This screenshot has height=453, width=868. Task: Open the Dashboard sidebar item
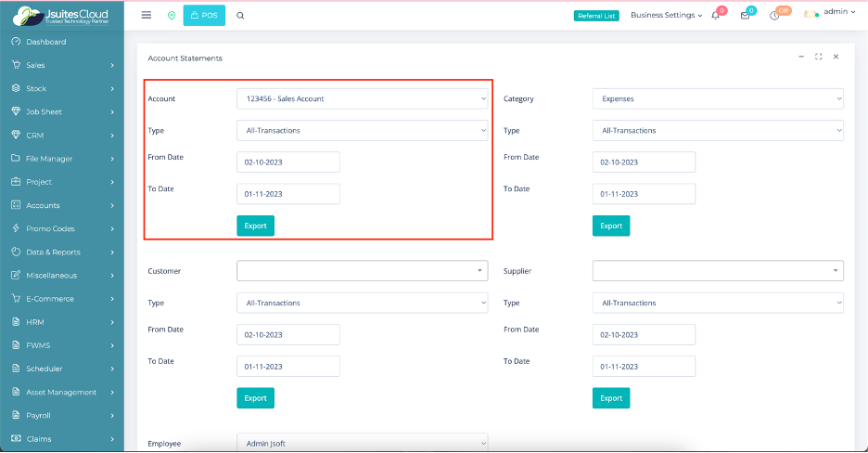pyautogui.click(x=45, y=42)
